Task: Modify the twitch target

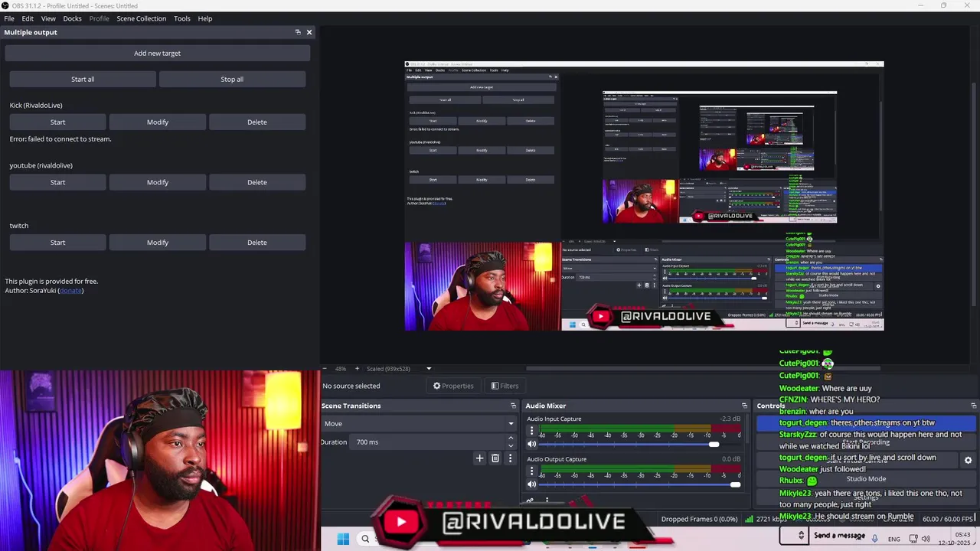Action: click(157, 243)
